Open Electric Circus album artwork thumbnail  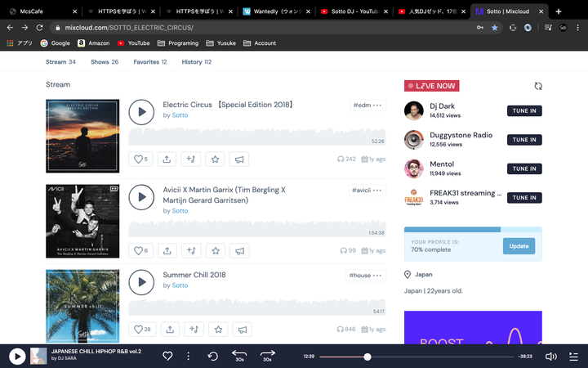click(x=82, y=136)
